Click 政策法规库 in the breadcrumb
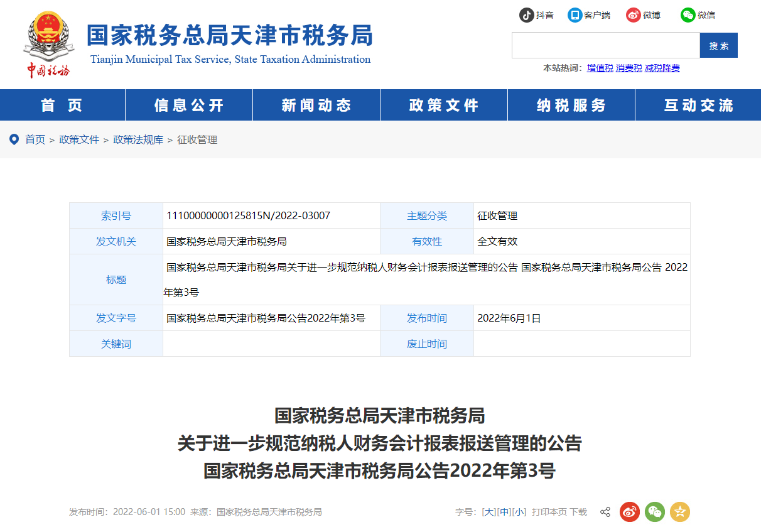Image resolution: width=761 pixels, height=532 pixels. point(138,139)
